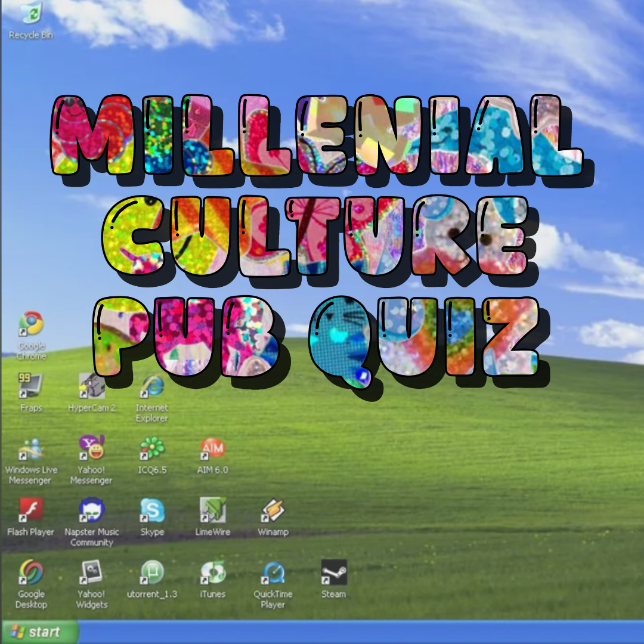Launch the Skype shortcut

coord(152,510)
